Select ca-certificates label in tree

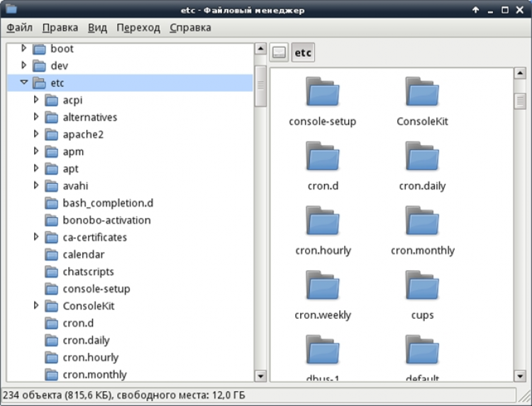(x=94, y=237)
